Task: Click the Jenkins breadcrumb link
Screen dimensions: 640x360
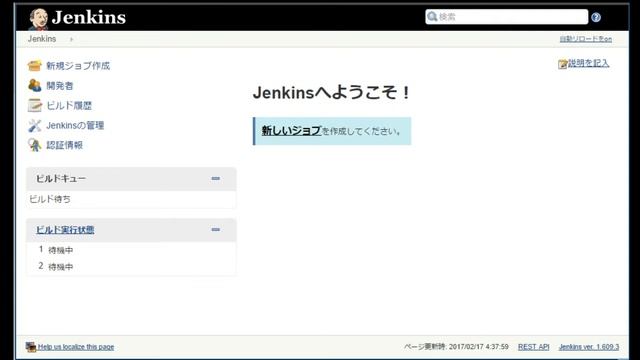Action: tap(42, 39)
